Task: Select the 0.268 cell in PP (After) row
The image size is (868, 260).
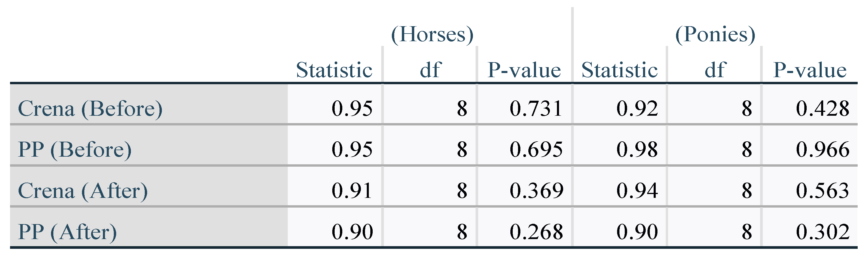Action: click(x=536, y=232)
